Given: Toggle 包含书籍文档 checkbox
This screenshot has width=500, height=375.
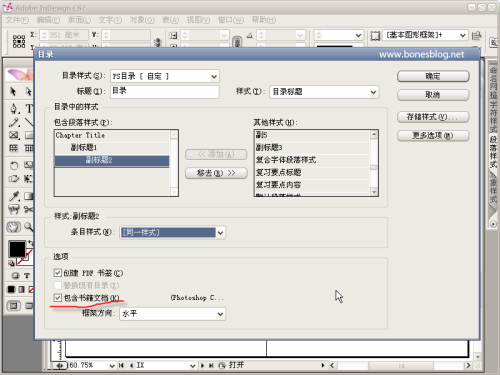Looking at the screenshot, I should 58,298.
